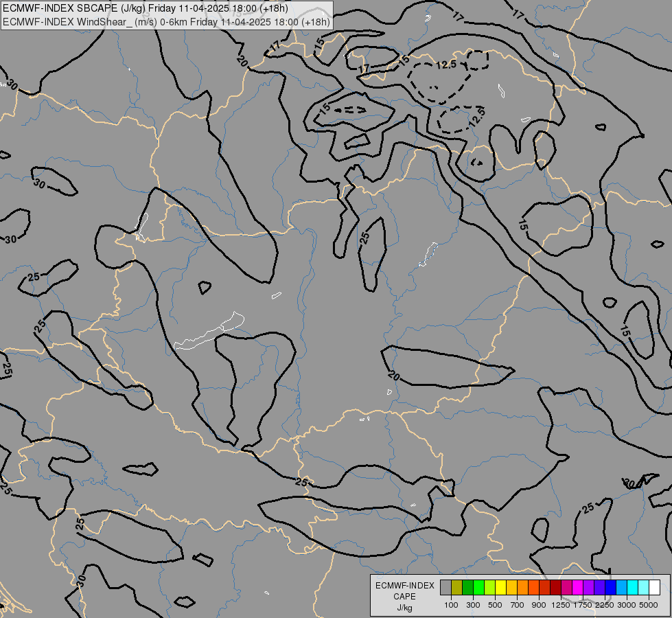Click the 2250 legend tick label
This screenshot has width=672, height=618.
[x=605, y=605]
